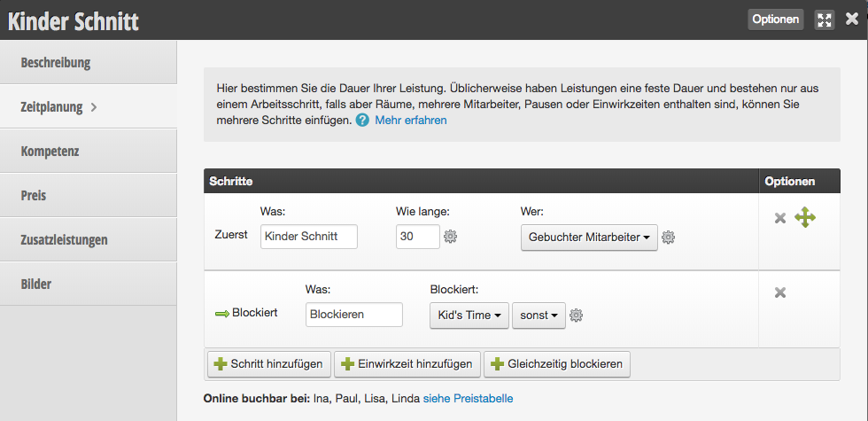Click the Schritt hinzufügen button
The width and height of the screenshot is (868, 421).
pyautogui.click(x=268, y=364)
